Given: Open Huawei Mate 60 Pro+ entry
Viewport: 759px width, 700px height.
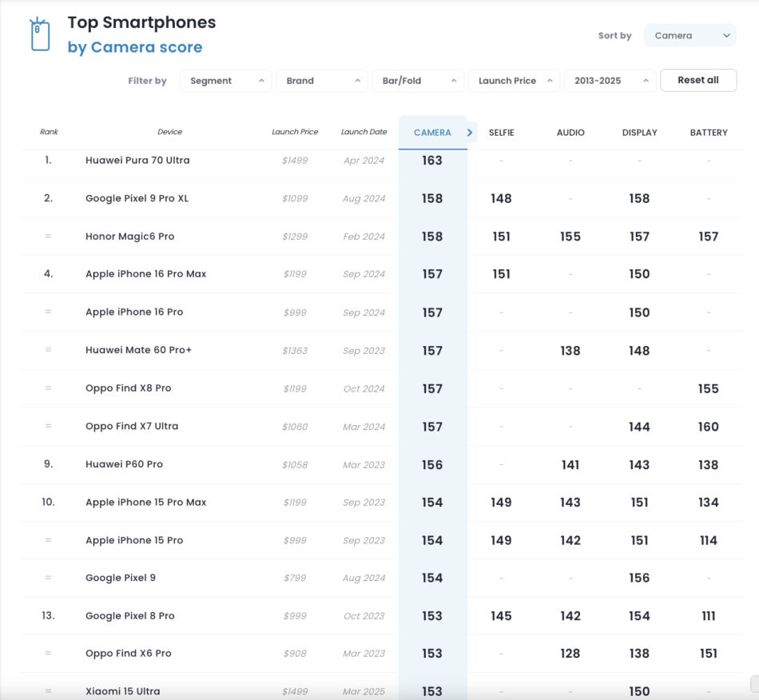Looking at the screenshot, I should (138, 350).
